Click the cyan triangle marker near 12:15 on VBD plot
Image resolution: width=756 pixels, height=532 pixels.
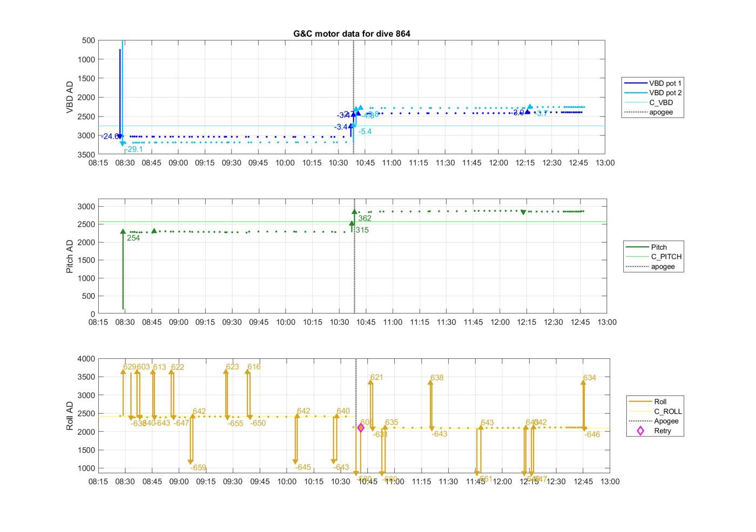(530, 107)
